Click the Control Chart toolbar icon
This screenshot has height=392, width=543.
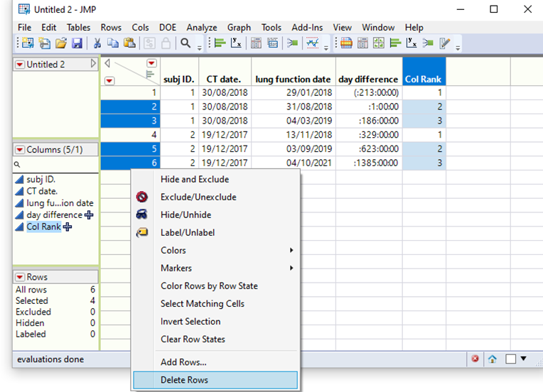point(312,43)
